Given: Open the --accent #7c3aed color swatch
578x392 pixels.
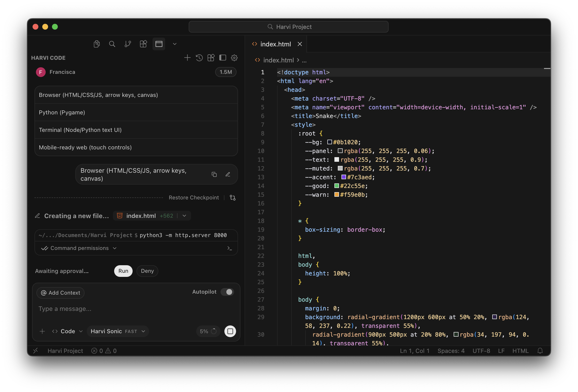Looking at the screenshot, I should pyautogui.click(x=344, y=177).
